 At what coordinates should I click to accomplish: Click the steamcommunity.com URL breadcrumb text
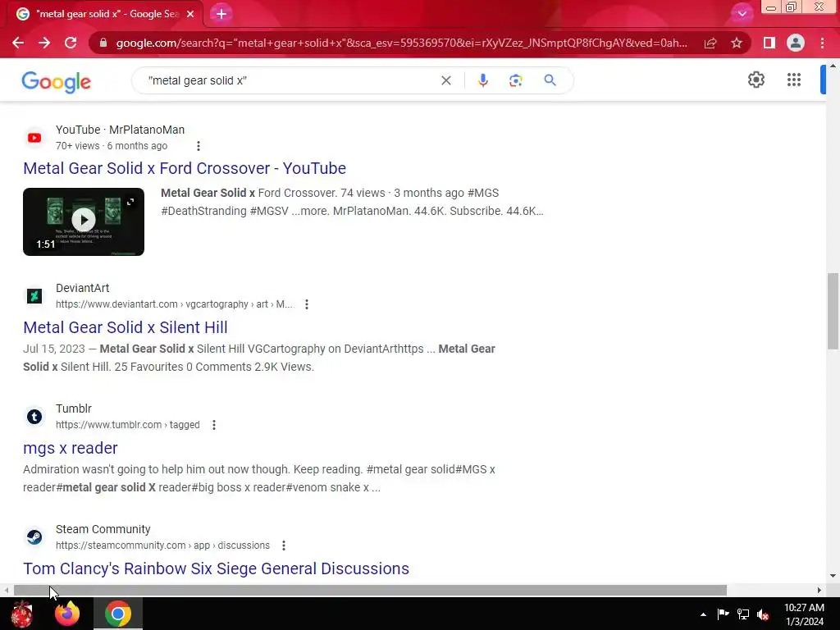click(162, 546)
